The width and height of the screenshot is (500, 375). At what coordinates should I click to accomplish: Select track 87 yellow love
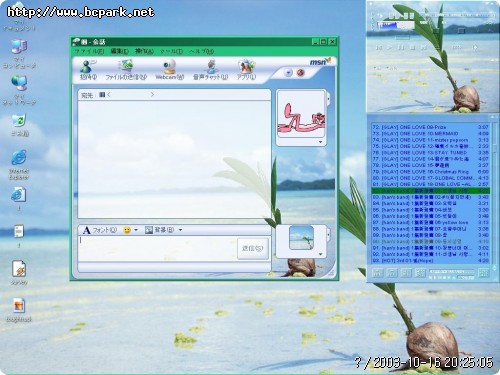[430, 222]
